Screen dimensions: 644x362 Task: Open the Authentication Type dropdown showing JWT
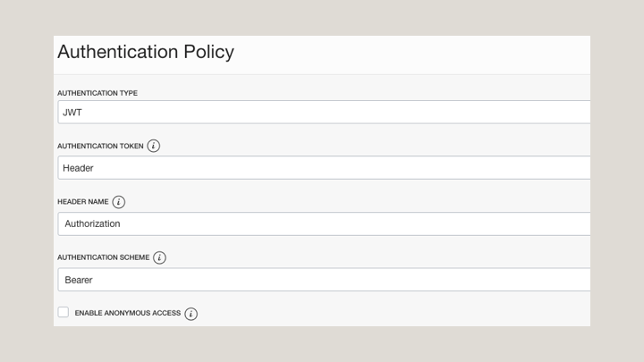324,113
